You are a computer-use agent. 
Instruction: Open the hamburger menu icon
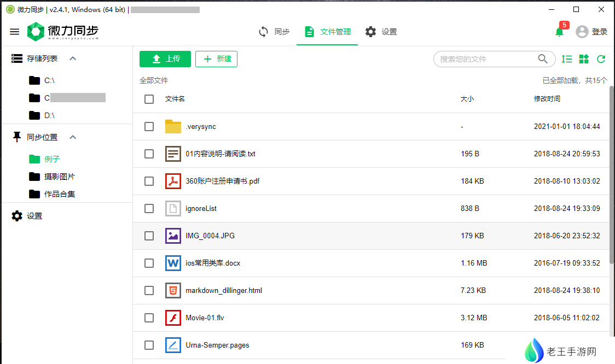(x=15, y=32)
